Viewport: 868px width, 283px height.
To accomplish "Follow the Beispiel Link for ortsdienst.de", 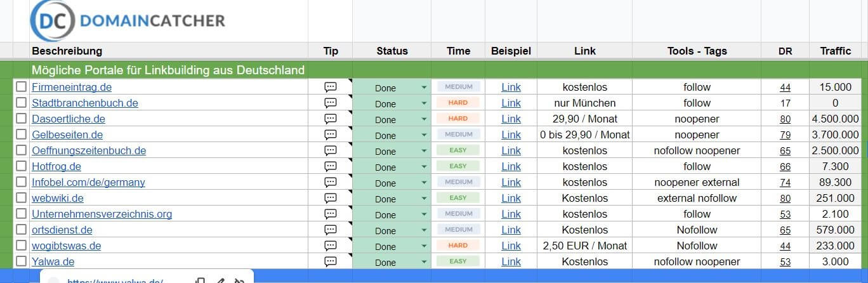I will (x=511, y=230).
